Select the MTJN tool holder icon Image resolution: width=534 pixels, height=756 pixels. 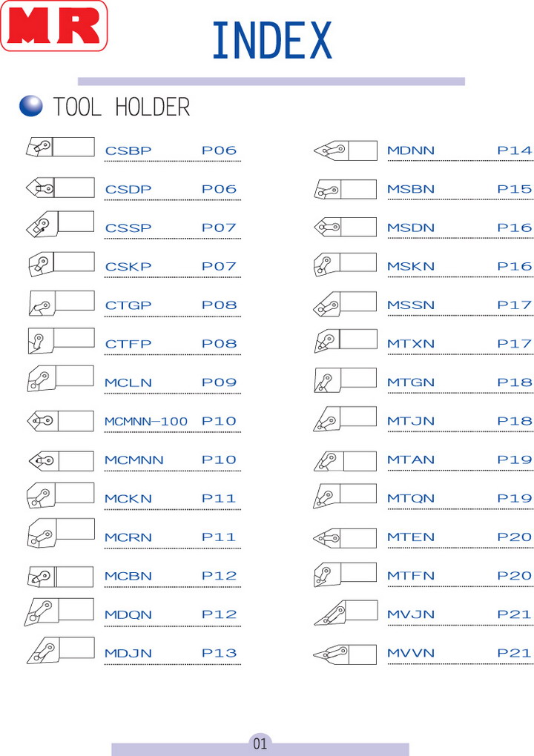[x=345, y=419]
